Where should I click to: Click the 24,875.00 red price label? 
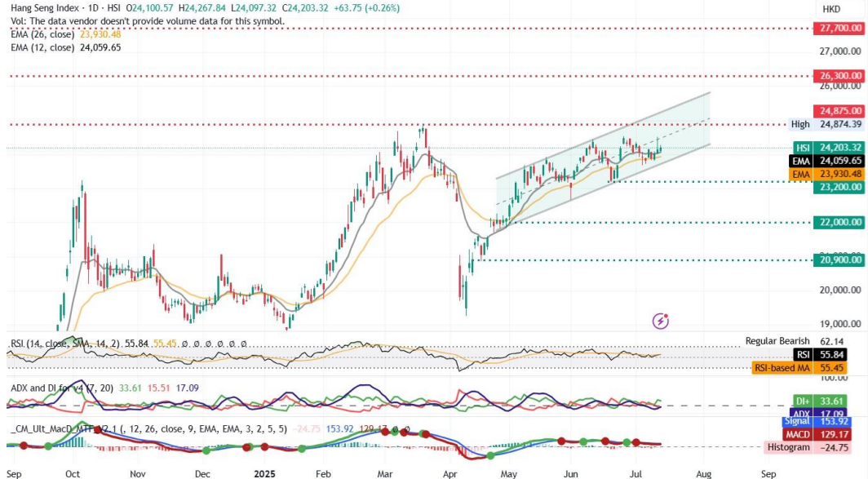click(838, 111)
